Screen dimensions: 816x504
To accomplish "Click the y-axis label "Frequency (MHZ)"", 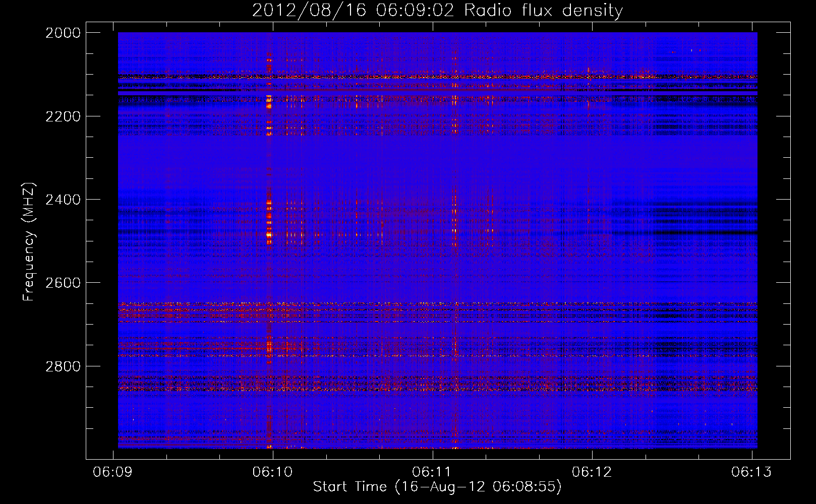I will pyautogui.click(x=29, y=242).
